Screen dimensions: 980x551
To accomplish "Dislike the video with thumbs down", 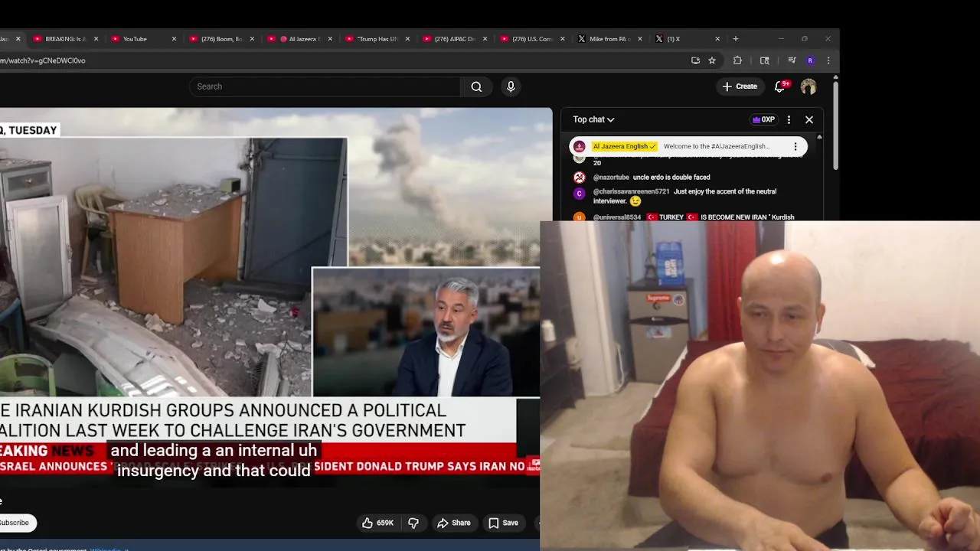I will 414,523.
